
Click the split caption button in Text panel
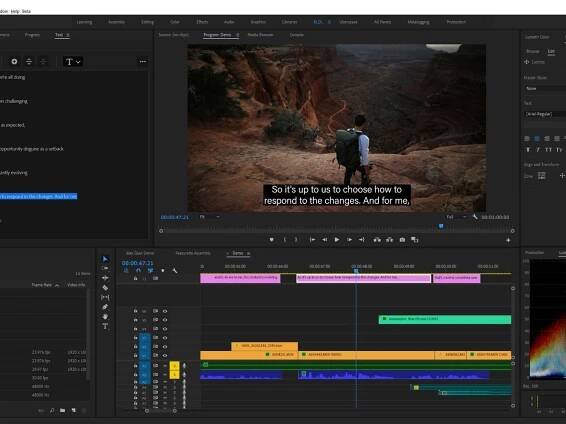[29, 61]
